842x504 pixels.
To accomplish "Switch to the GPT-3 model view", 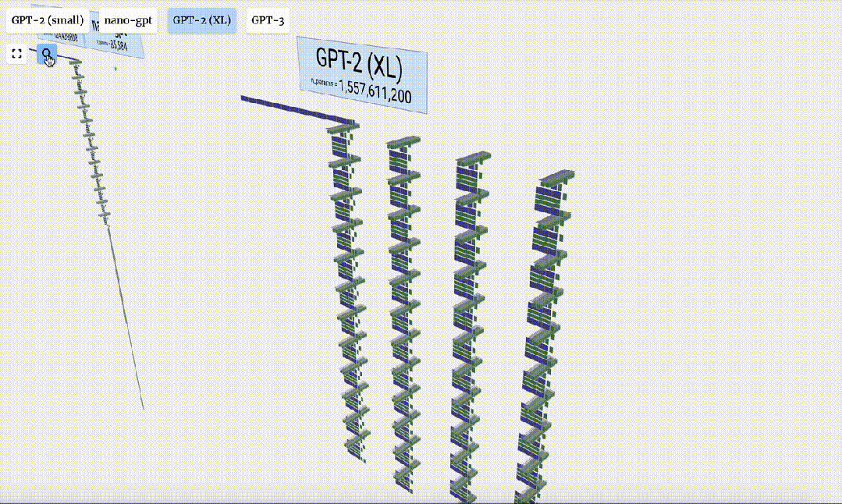I will (268, 20).
